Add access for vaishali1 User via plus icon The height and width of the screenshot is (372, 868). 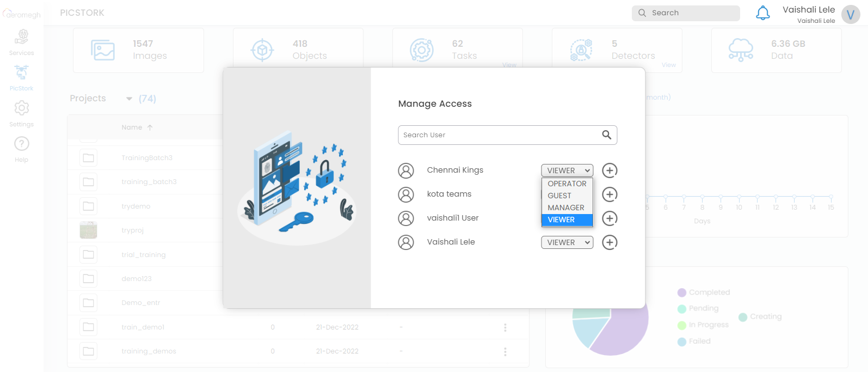point(610,218)
